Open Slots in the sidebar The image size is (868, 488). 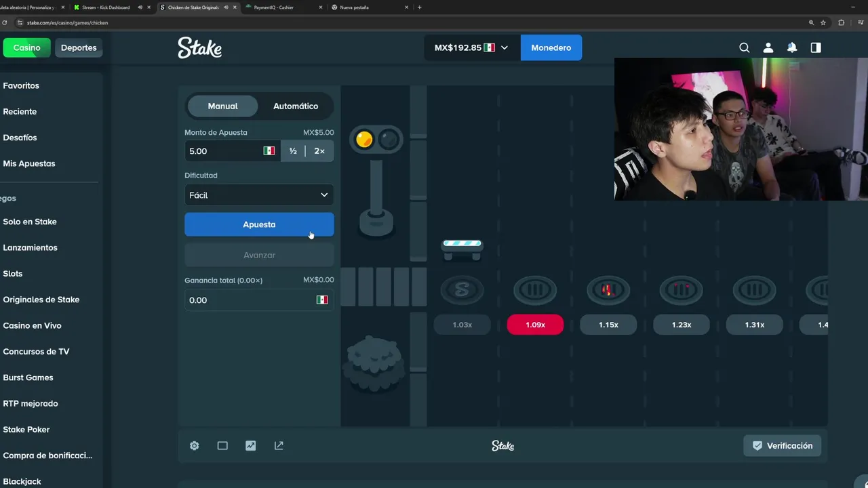tap(13, 273)
